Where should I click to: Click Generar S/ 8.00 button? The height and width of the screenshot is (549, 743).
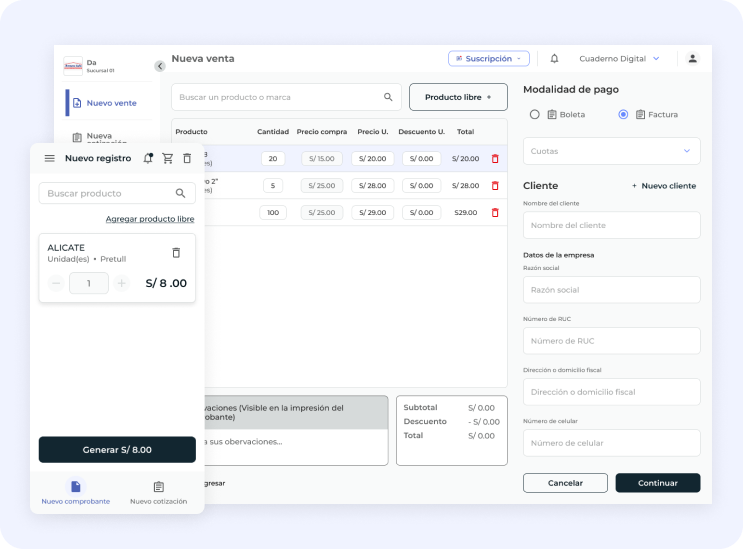coord(117,450)
